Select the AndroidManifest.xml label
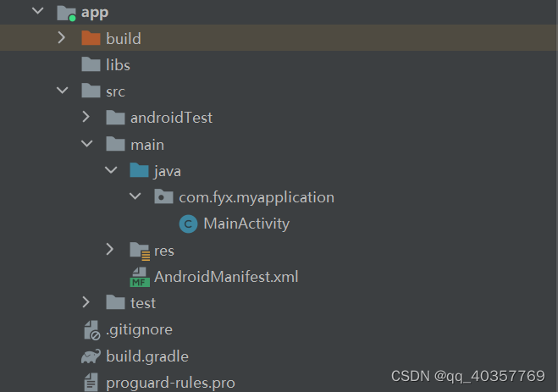 226,277
